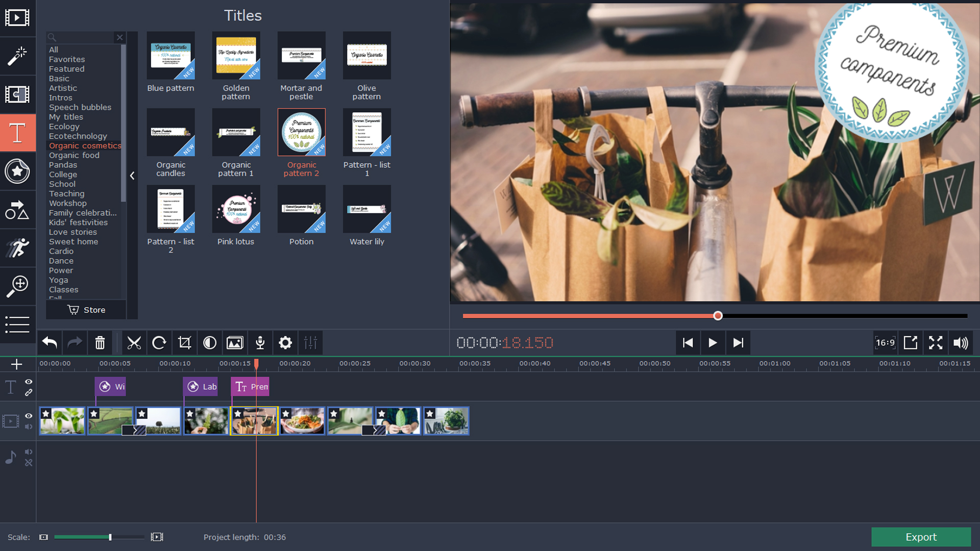Viewport: 980px width, 551px height.
Task: Click the Properties settings icon
Action: (285, 342)
